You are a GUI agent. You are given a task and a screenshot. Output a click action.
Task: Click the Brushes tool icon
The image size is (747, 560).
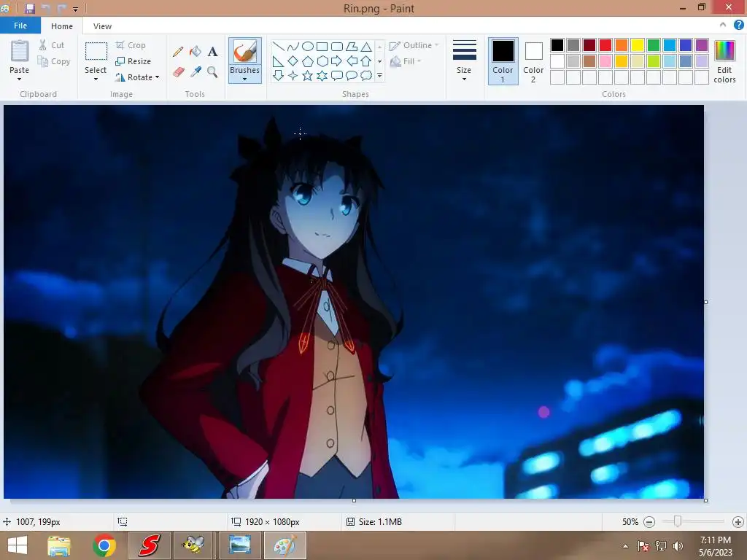[x=245, y=52]
